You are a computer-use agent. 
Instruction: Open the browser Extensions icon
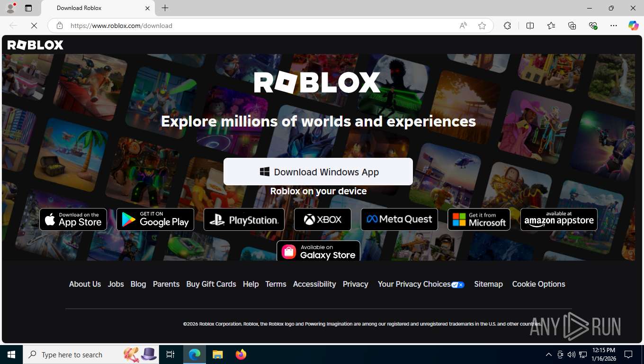coord(507,26)
